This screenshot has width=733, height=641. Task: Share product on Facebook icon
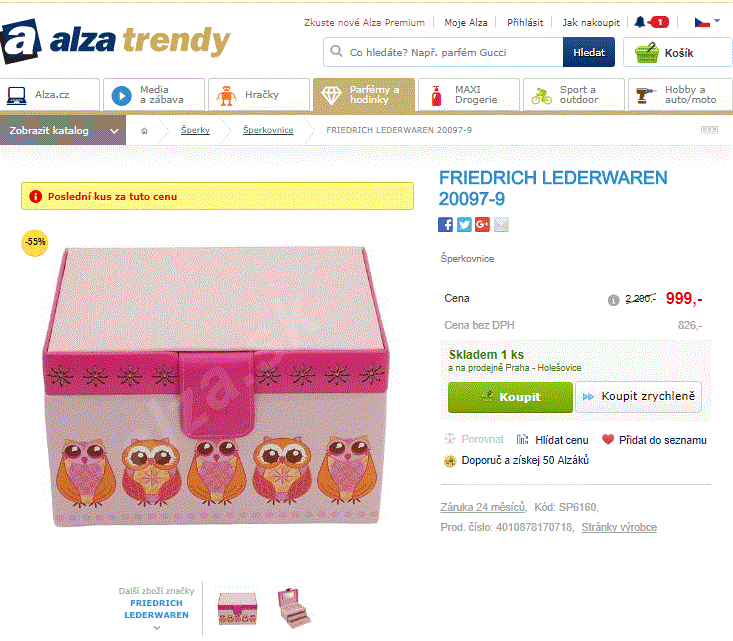coord(445,225)
